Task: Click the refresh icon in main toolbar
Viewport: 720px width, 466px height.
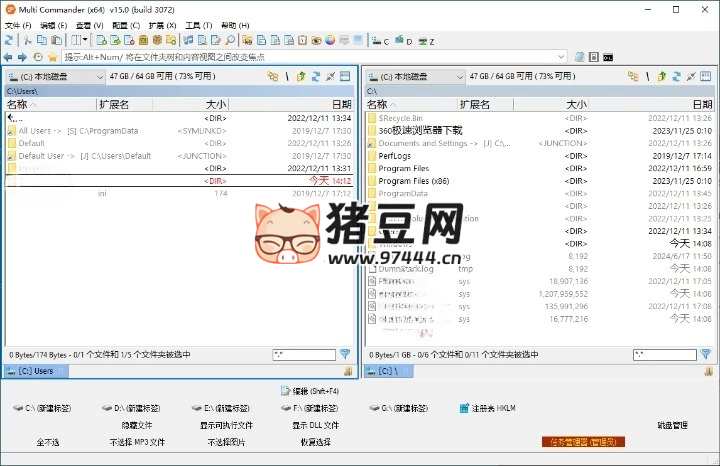Action: tap(9, 41)
